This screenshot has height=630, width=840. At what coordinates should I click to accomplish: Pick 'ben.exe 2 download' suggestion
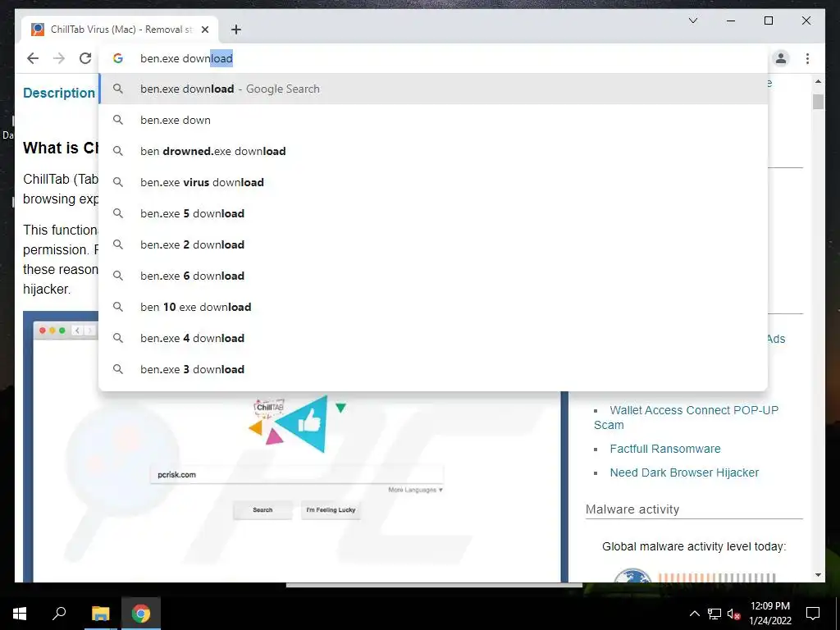[433, 244]
